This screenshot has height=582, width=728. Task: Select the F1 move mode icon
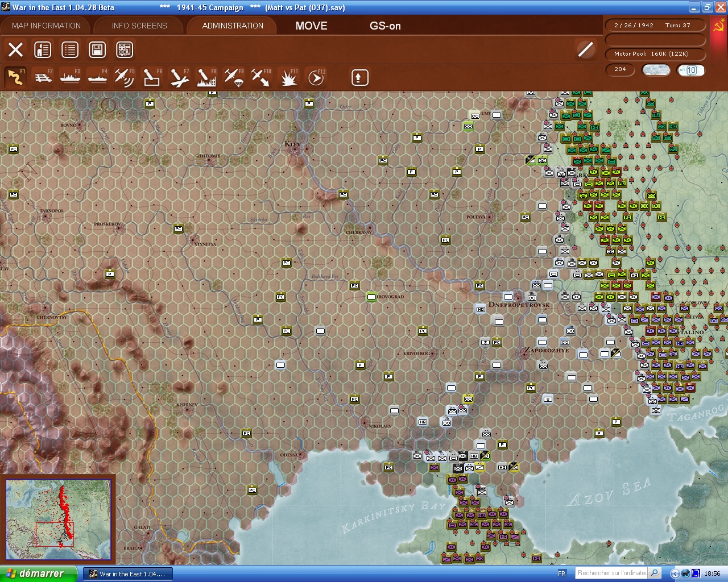click(x=16, y=77)
